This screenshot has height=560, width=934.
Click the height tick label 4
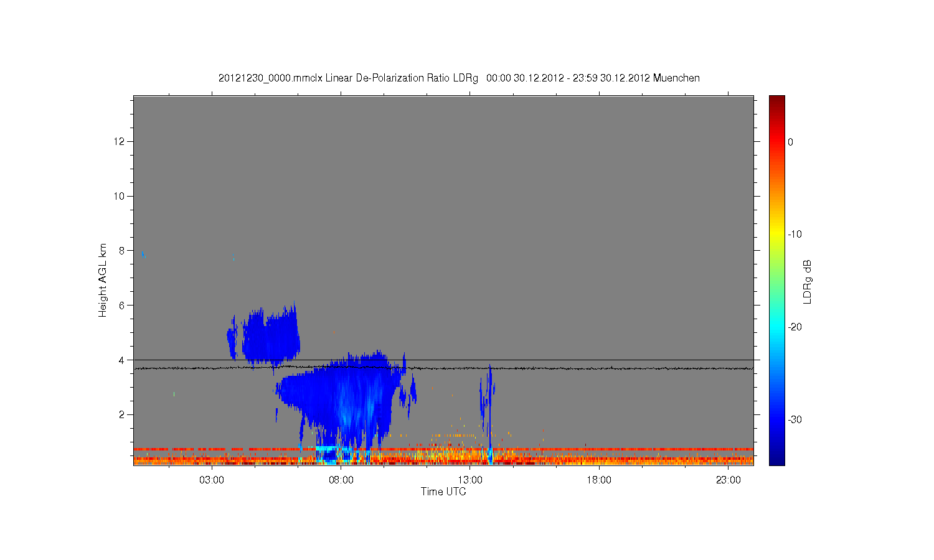(x=122, y=360)
